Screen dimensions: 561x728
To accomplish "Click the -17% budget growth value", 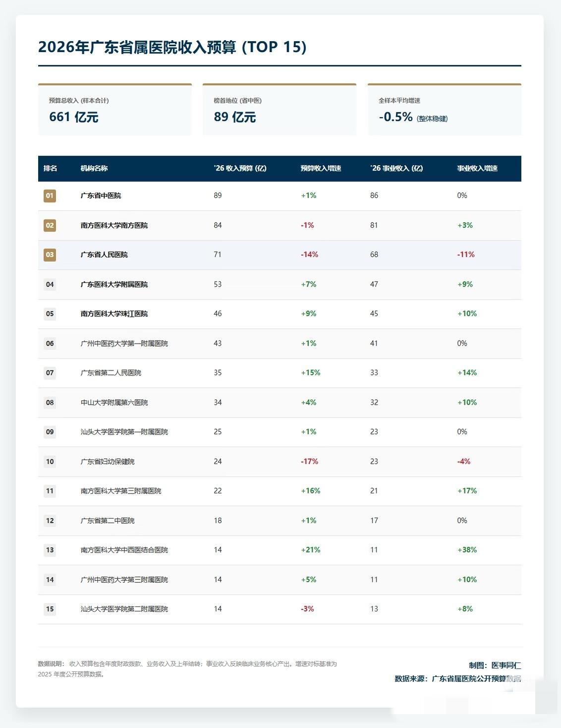I will click(309, 462).
